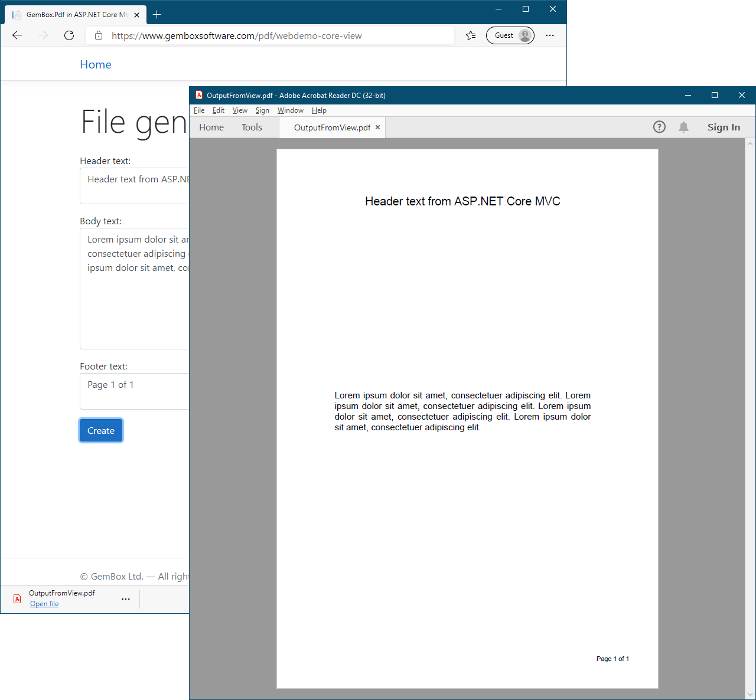Open the Window menu in Acrobat Reader
This screenshot has width=756, height=700.
[290, 110]
